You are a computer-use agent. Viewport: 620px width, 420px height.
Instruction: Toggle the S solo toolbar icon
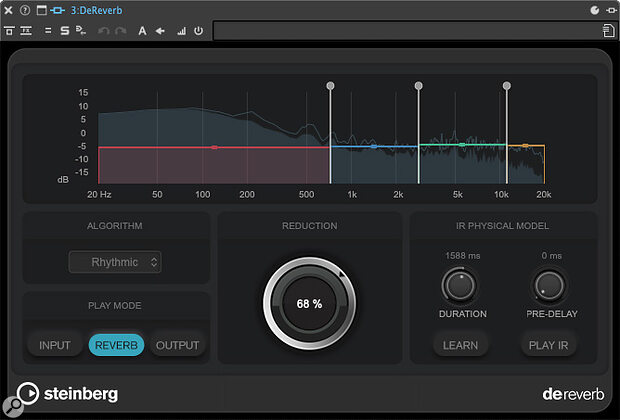[x=64, y=30]
